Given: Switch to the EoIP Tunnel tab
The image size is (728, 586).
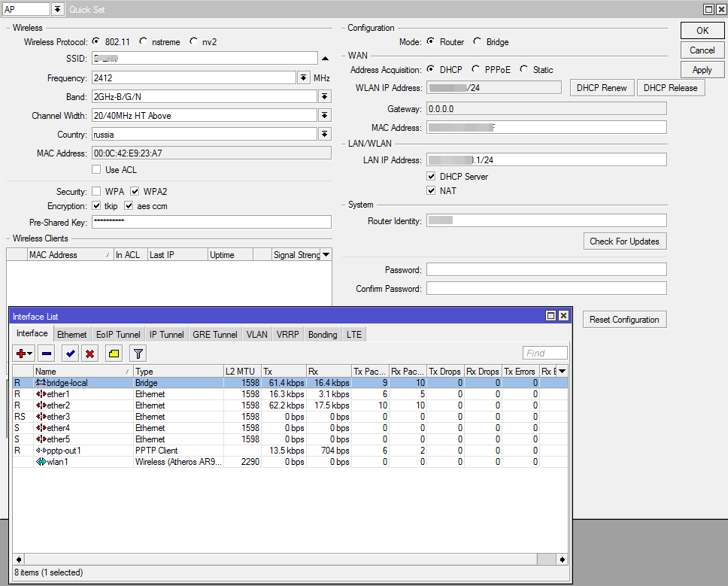Looking at the screenshot, I should pos(118,334).
